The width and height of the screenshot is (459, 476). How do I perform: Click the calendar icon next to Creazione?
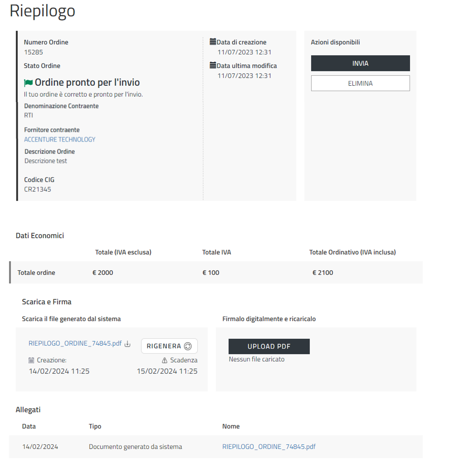click(x=31, y=360)
